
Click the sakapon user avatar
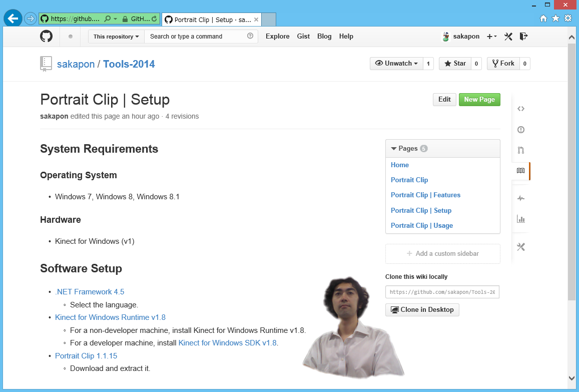446,36
